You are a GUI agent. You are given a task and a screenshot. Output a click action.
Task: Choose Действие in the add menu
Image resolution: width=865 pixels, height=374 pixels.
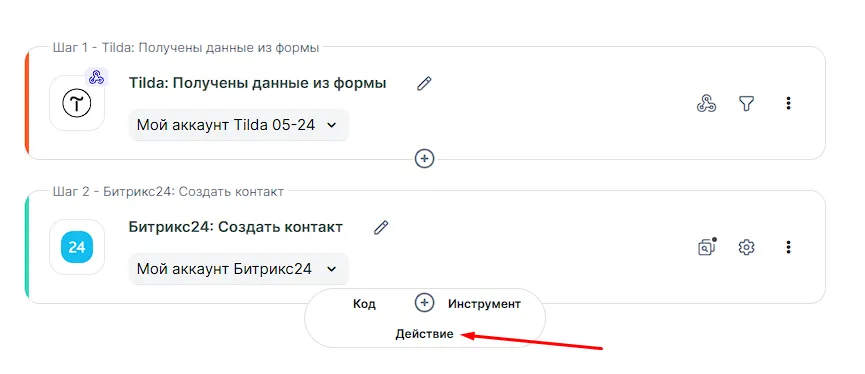(424, 334)
